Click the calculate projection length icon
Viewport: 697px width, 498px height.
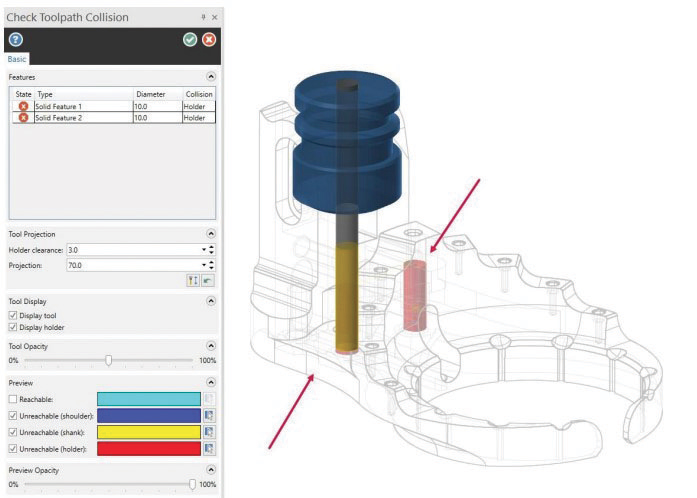(x=193, y=281)
